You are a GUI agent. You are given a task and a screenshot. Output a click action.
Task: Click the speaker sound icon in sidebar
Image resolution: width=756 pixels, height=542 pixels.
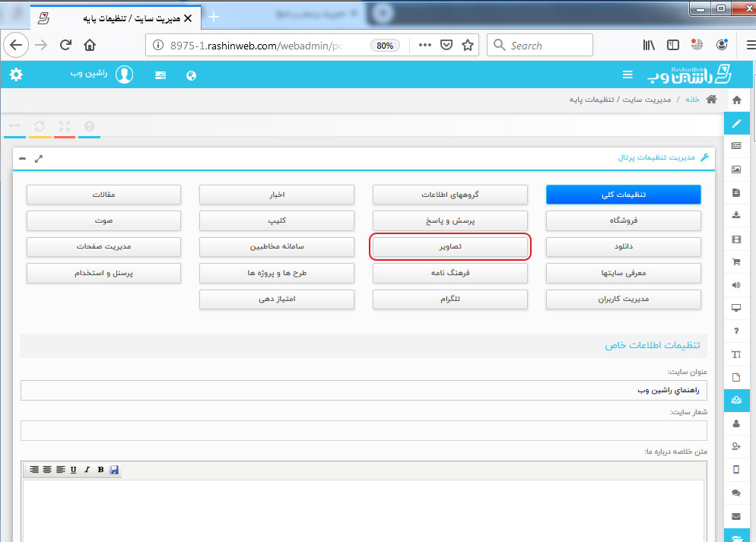tap(735, 285)
